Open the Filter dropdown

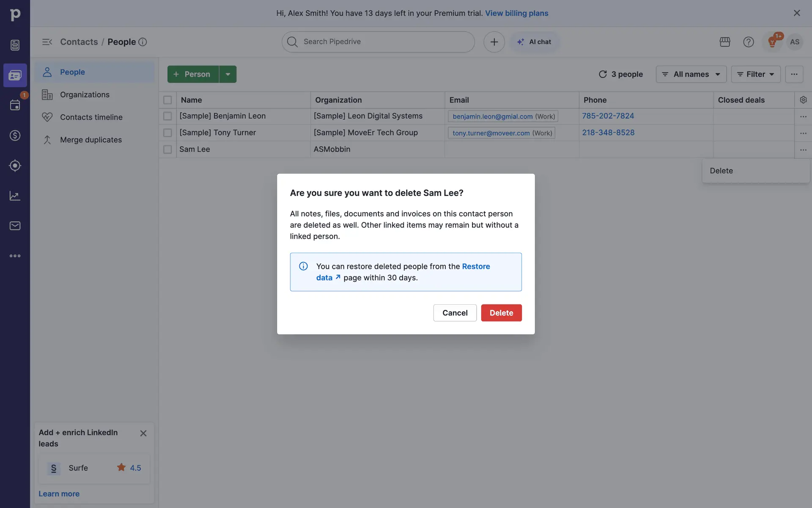(755, 74)
